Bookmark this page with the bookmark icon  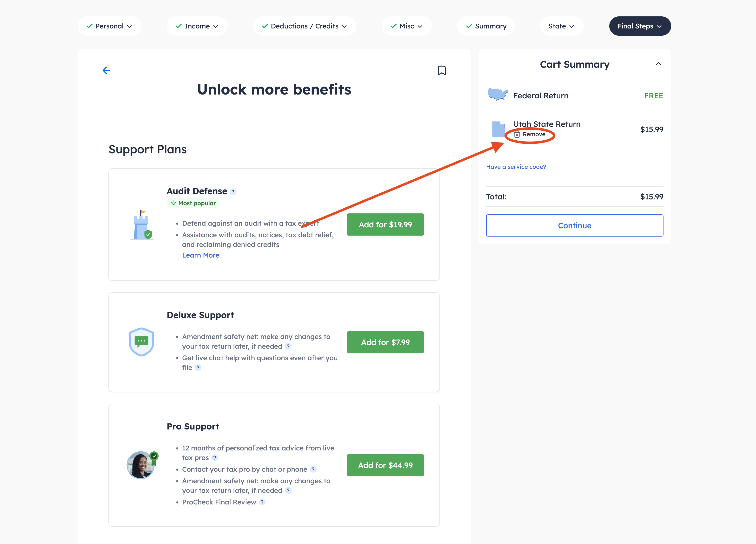[x=442, y=70]
